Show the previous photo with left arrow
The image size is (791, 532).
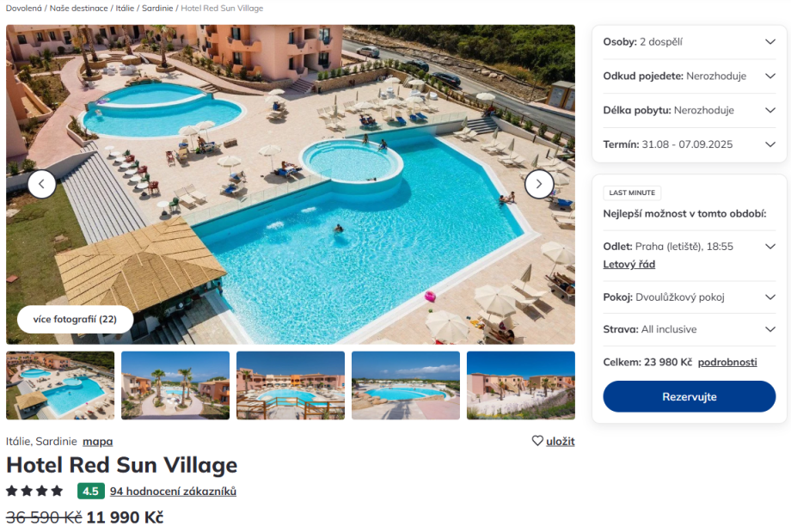point(42,184)
